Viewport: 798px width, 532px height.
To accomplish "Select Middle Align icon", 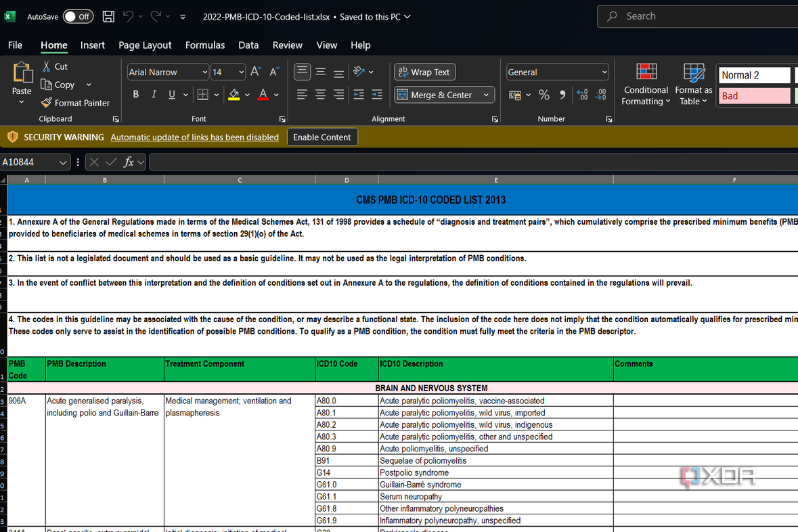I will pyautogui.click(x=321, y=72).
